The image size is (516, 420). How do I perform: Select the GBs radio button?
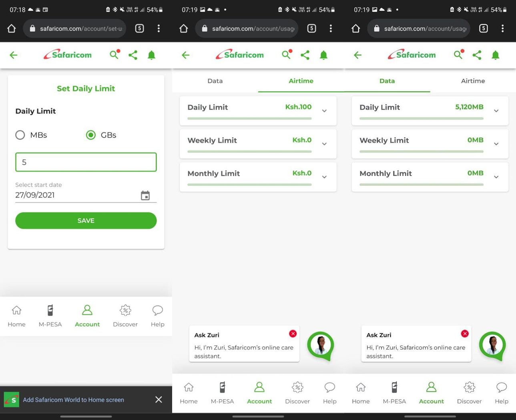(91, 135)
